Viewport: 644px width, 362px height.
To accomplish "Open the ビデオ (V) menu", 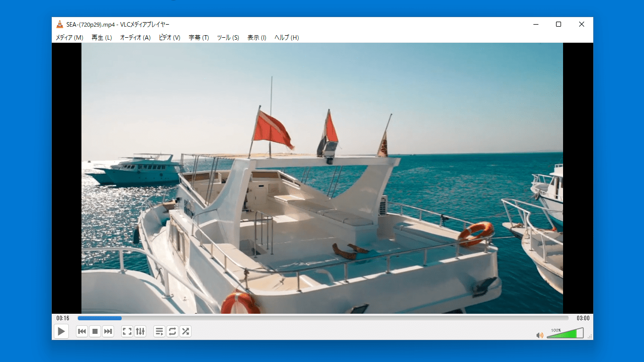I will 169,38.
